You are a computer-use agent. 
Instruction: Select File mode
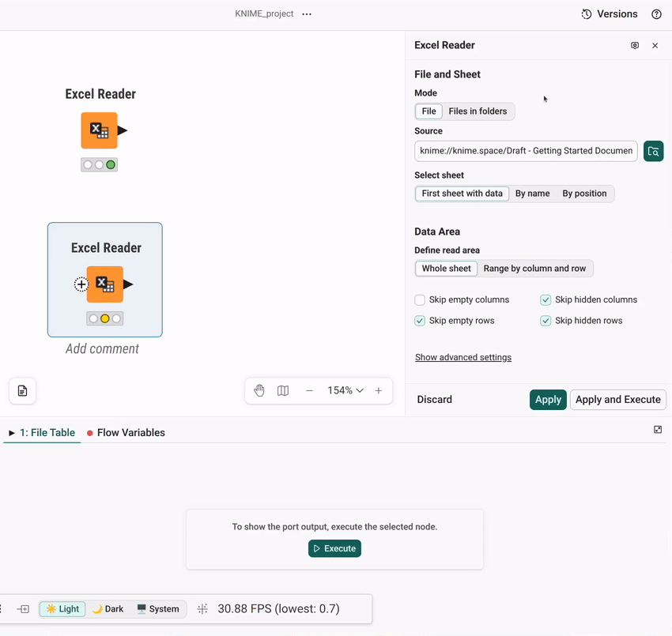pos(428,111)
